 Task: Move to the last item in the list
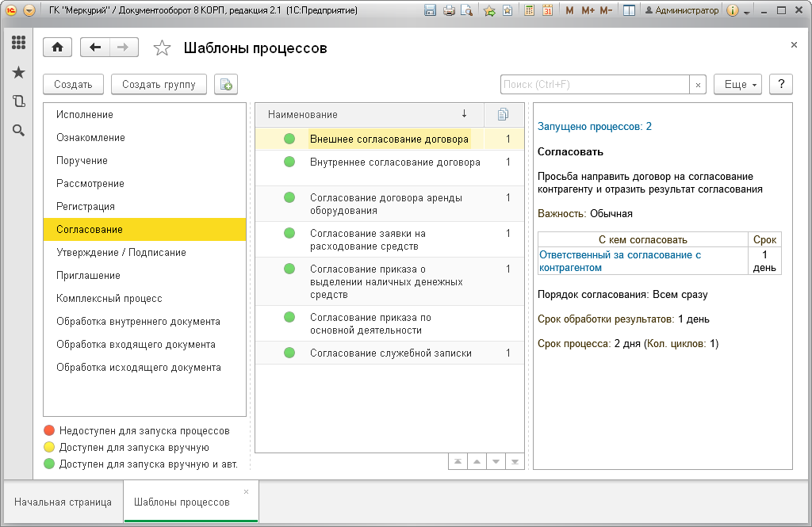click(x=515, y=461)
